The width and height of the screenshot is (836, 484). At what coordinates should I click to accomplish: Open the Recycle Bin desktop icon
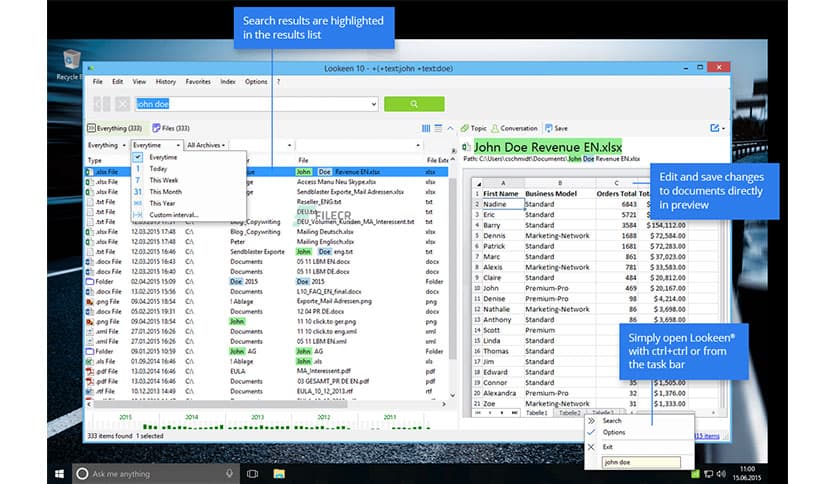click(x=71, y=64)
